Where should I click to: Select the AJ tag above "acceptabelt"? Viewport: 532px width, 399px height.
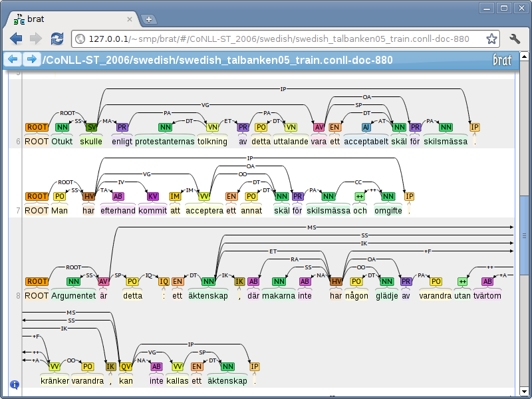pos(366,127)
